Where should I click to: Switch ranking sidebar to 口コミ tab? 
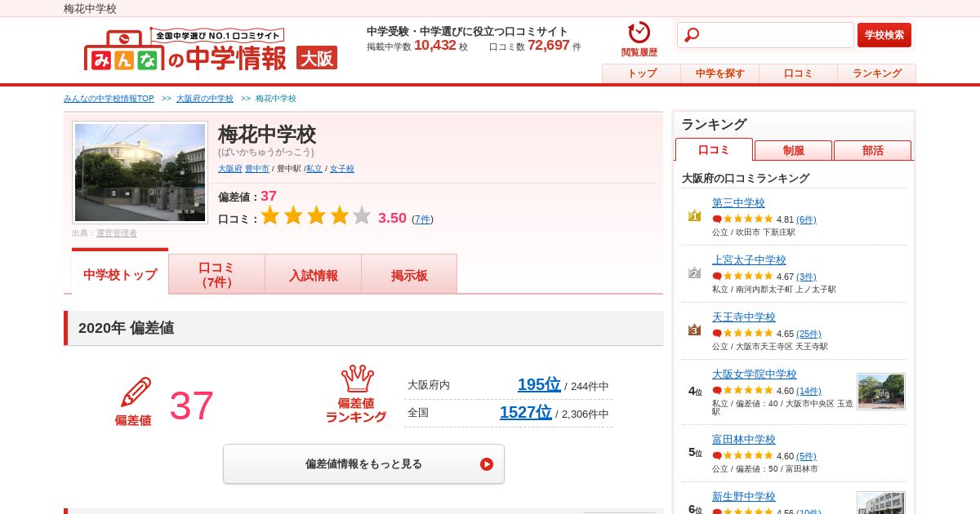pyautogui.click(x=714, y=150)
